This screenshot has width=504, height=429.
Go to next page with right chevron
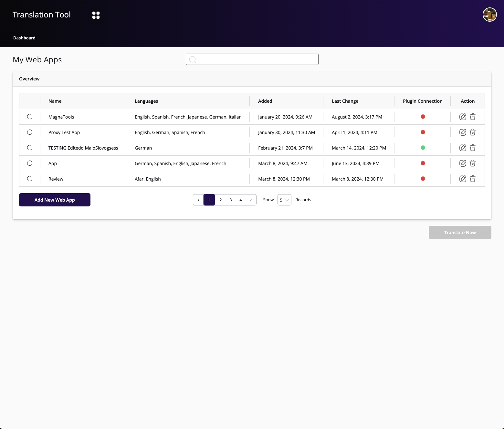[x=251, y=200]
